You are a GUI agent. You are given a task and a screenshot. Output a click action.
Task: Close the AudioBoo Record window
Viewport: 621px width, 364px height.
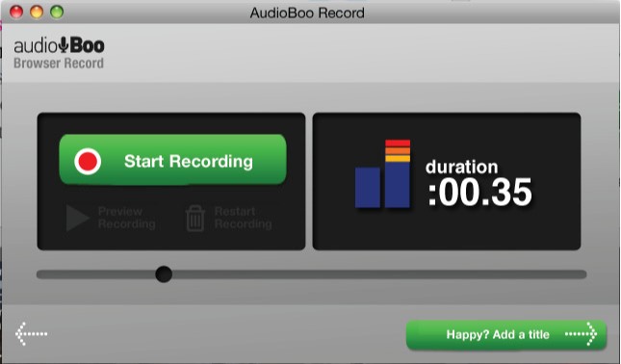click(16, 12)
